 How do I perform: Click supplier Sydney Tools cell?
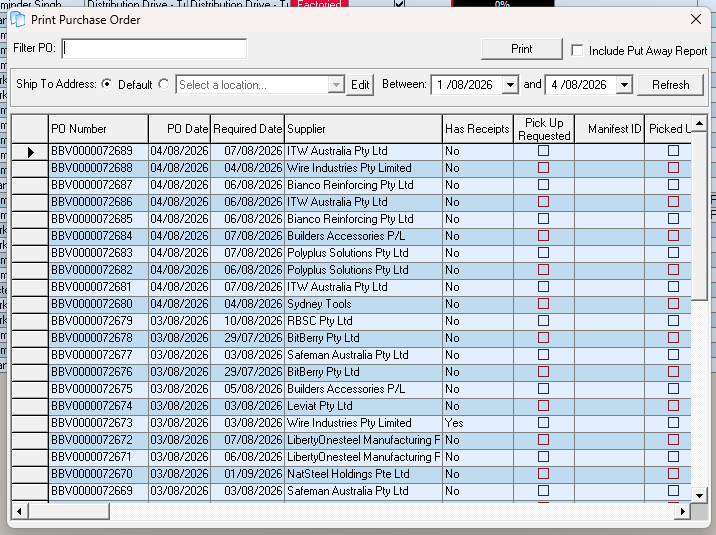(x=363, y=304)
